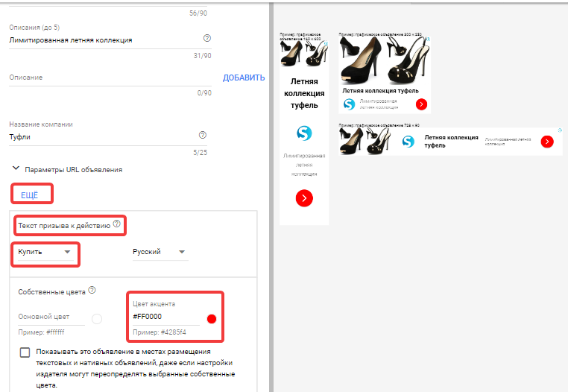The image size is (568, 392).
Task: Click the ЕЩЁ link
Action: pos(29,195)
